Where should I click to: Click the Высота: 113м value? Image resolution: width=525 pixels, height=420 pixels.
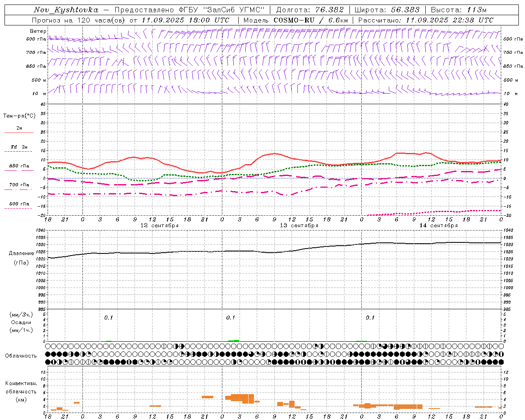click(x=459, y=10)
